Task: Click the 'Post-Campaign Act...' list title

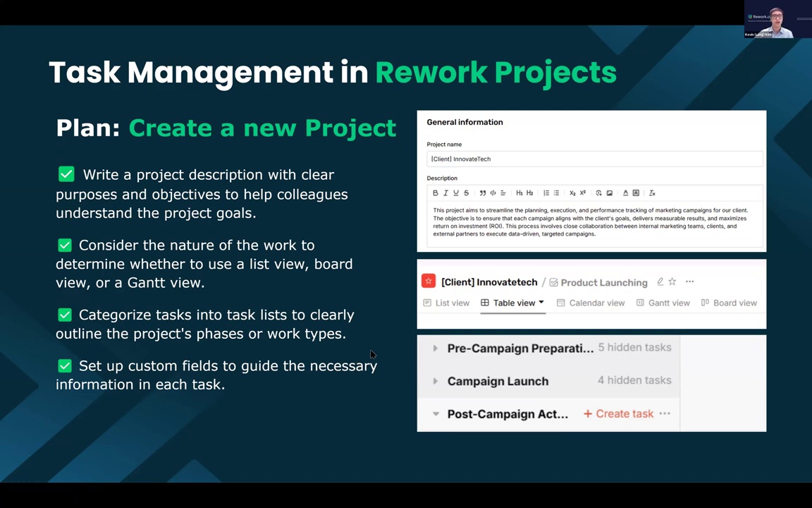Action: [508, 413]
